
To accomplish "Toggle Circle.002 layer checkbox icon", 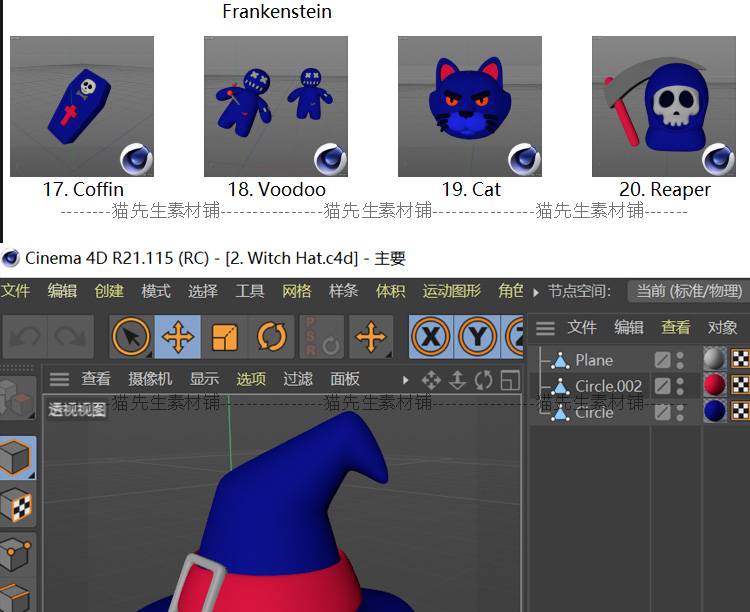I will click(x=662, y=386).
